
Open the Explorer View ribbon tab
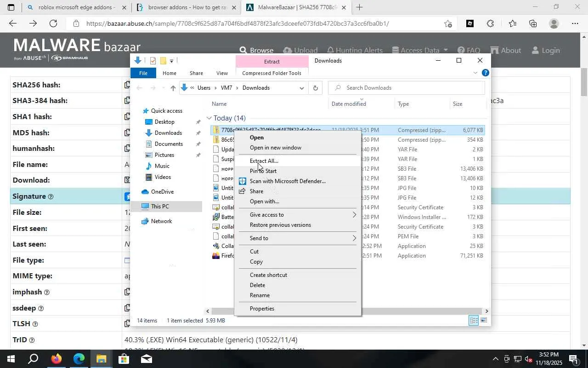pyautogui.click(x=222, y=73)
